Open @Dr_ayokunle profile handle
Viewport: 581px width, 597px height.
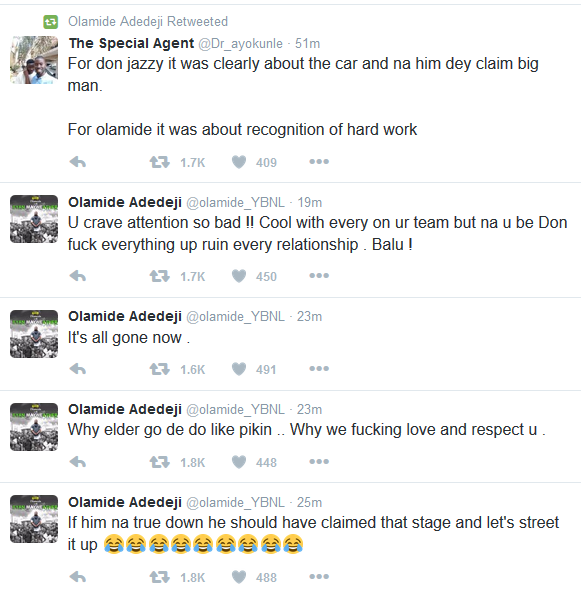pyautogui.click(x=240, y=44)
